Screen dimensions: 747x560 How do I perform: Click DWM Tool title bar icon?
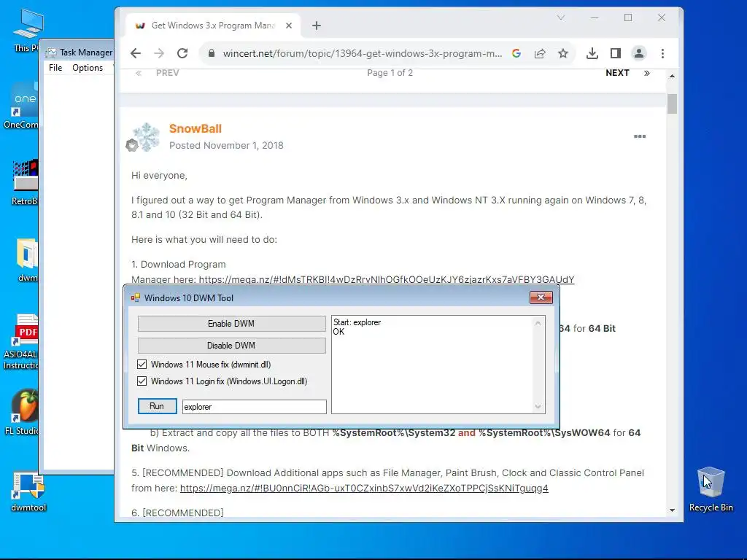click(135, 298)
